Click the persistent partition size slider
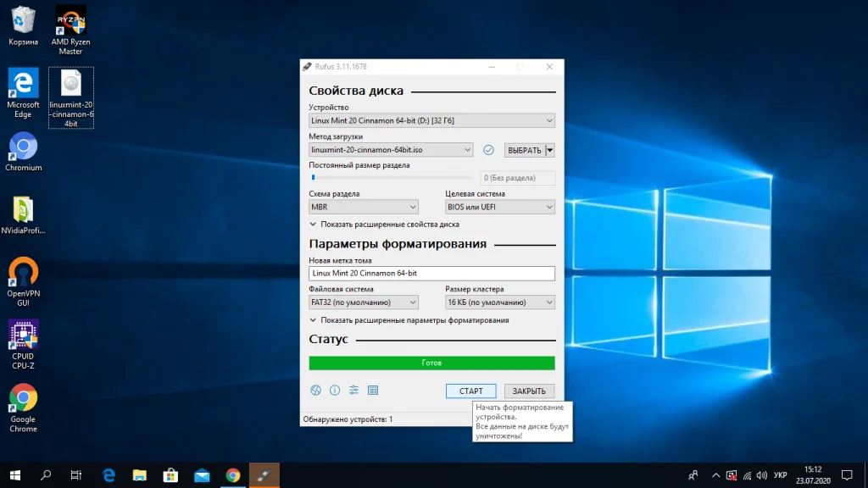868x488 pixels. click(x=390, y=178)
